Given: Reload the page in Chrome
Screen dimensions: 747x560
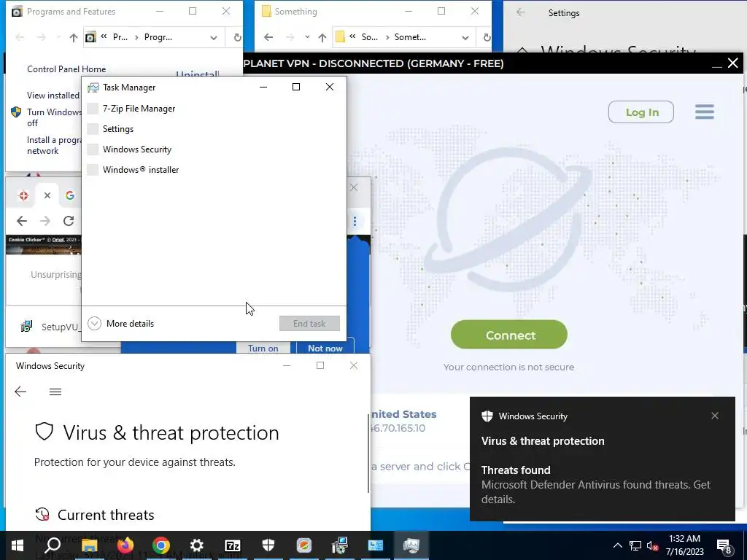Looking at the screenshot, I should coord(69,220).
